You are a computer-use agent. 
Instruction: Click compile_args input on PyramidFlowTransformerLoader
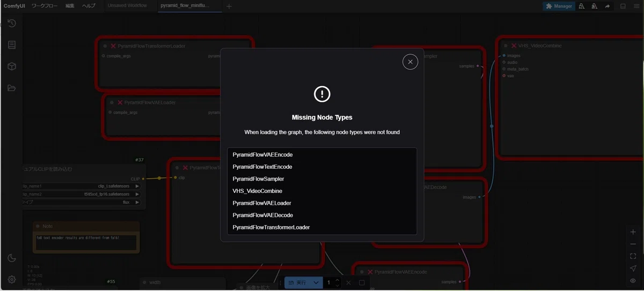tap(104, 56)
